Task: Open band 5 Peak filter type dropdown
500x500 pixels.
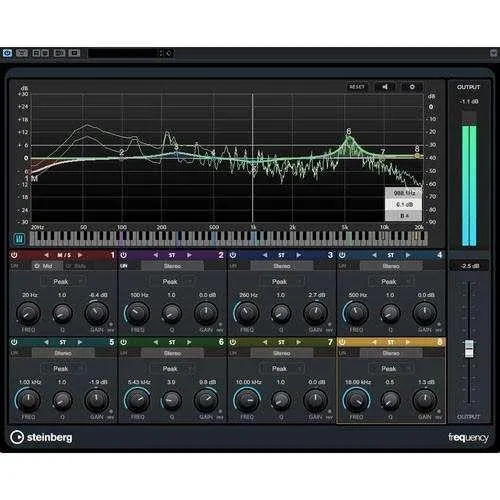Action: coord(63,369)
